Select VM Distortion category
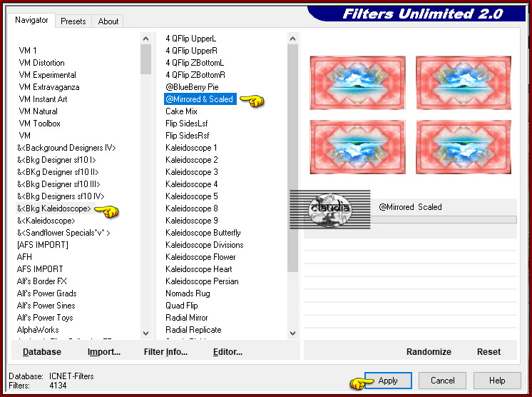532x397 pixels. coord(42,63)
